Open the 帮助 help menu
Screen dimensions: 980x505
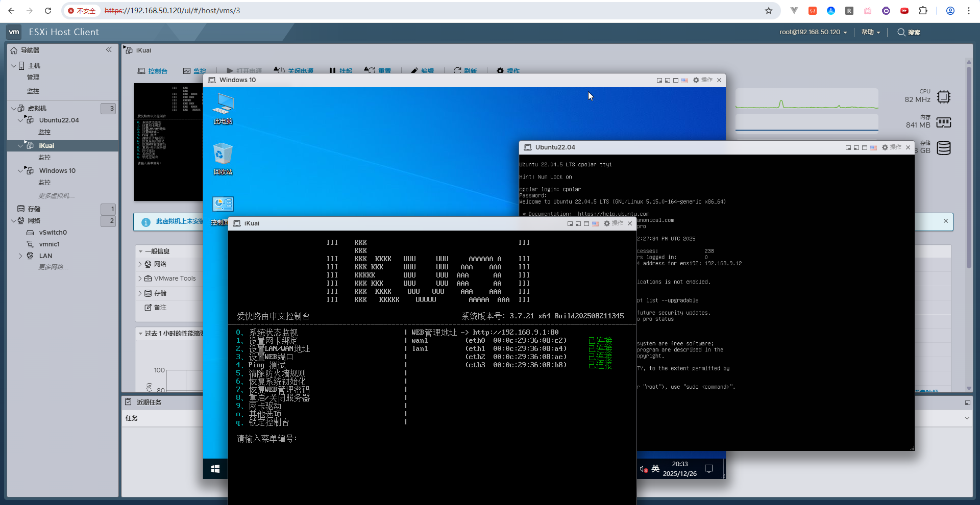coord(870,32)
